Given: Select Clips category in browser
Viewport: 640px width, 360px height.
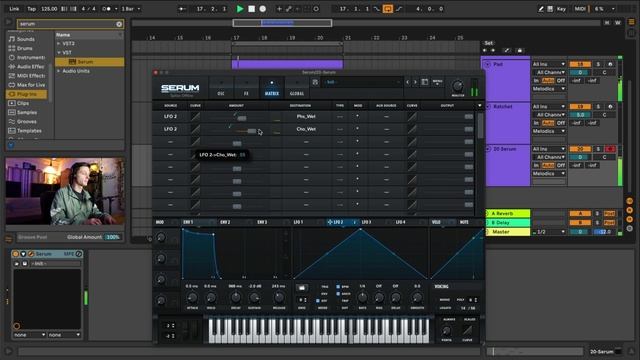Looking at the screenshot, I should point(23,103).
